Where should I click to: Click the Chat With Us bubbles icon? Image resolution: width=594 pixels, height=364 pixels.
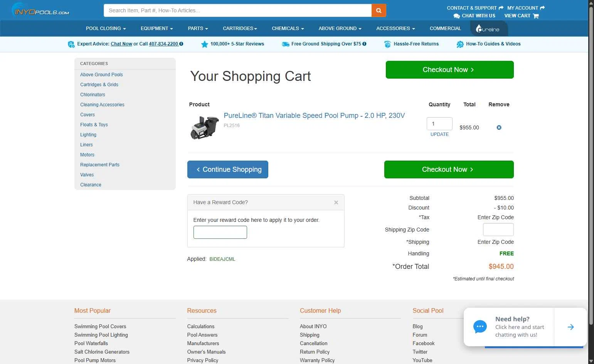tap(457, 16)
